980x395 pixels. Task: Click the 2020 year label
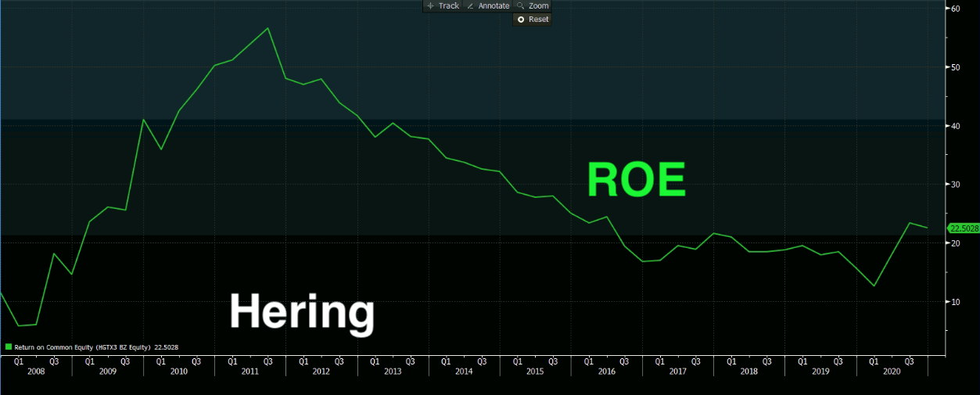[x=891, y=372]
